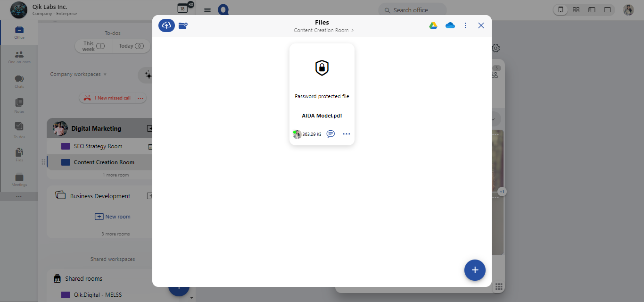Open comments on AIDA Model.pdf
The height and width of the screenshot is (302, 644).
click(330, 134)
